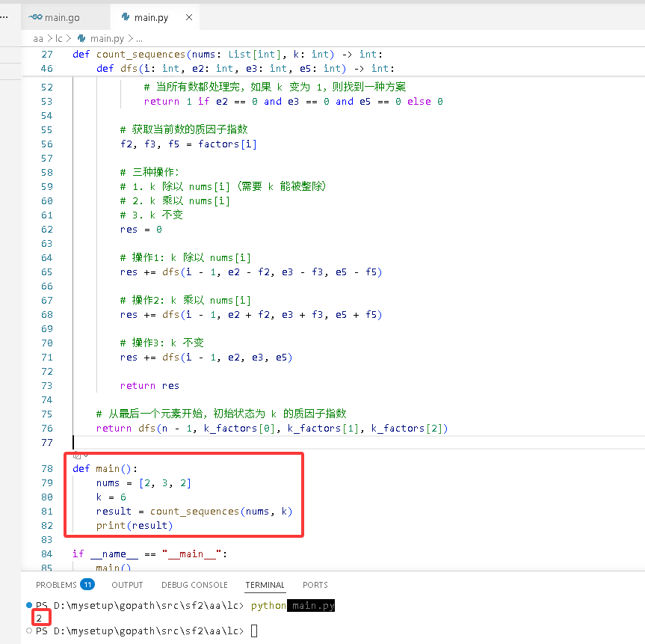Open the PROBLEMS panel tab

tap(56, 585)
